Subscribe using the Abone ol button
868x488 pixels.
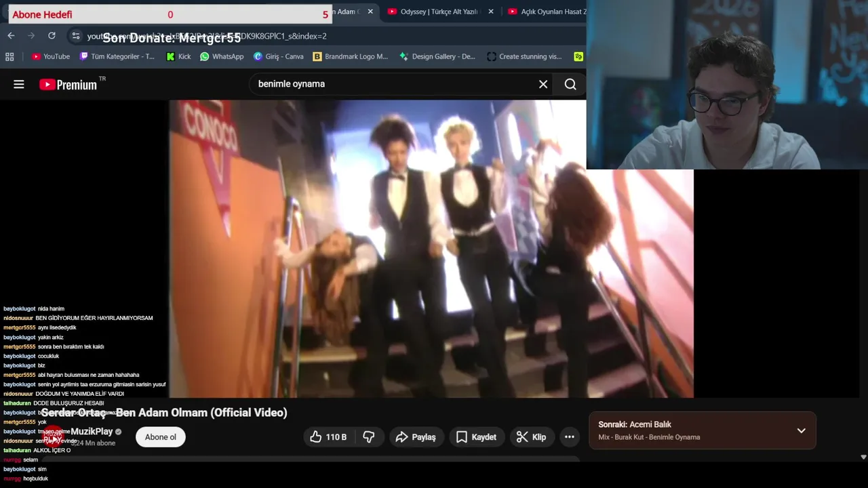click(x=161, y=437)
